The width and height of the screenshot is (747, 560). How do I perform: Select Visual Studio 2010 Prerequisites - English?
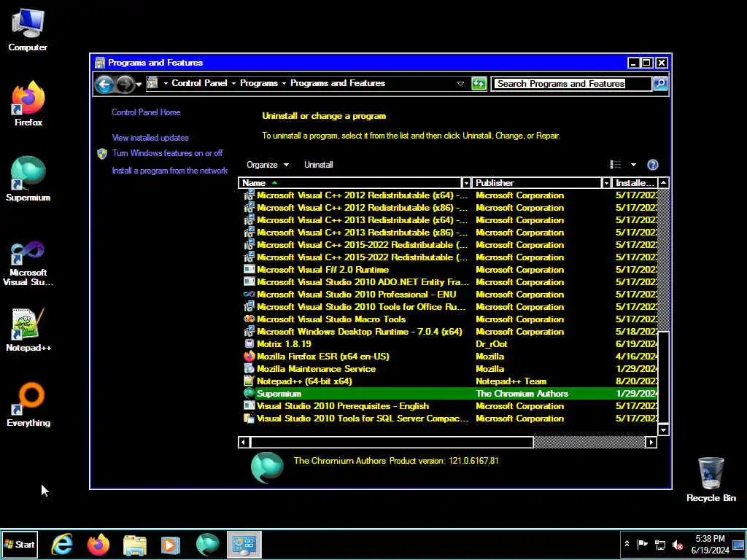pos(449,405)
